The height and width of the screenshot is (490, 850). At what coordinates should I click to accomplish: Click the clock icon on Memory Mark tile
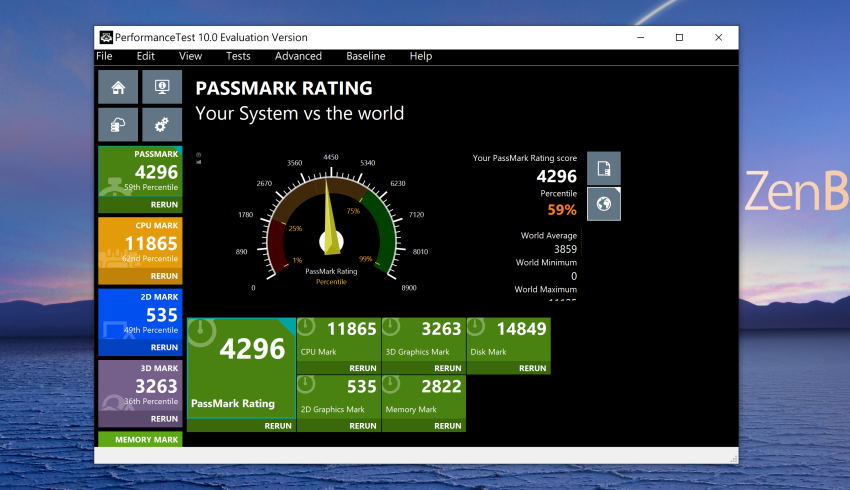(391, 384)
